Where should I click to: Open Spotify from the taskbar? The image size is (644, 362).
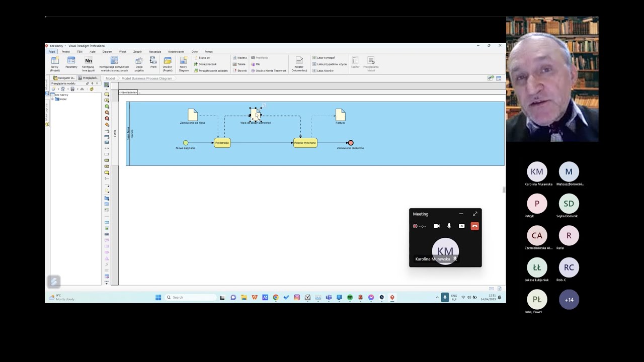tap(350, 298)
